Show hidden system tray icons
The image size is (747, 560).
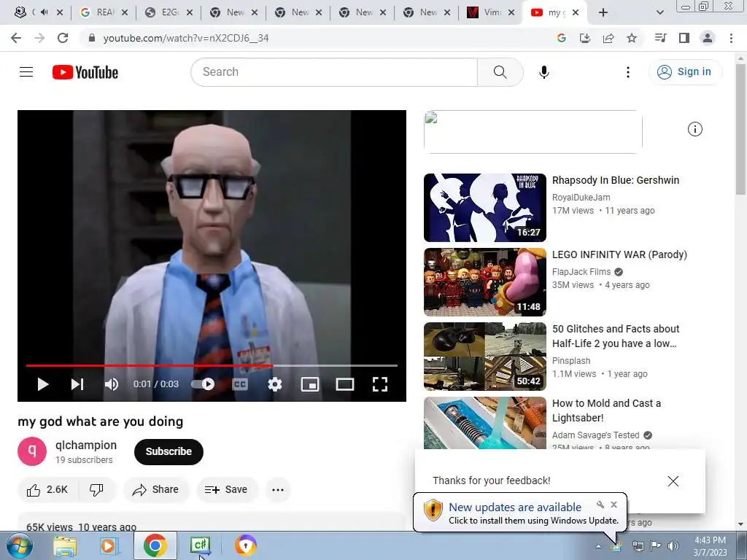pos(598,546)
